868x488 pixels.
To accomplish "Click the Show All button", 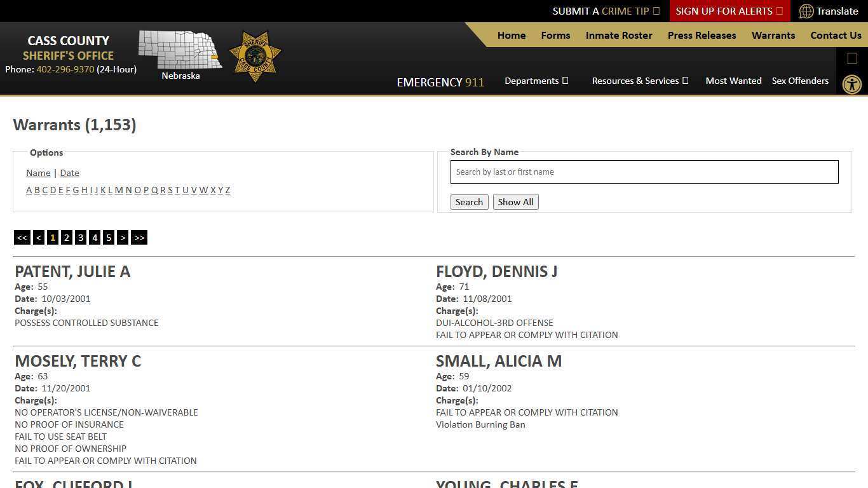I will pyautogui.click(x=515, y=202).
